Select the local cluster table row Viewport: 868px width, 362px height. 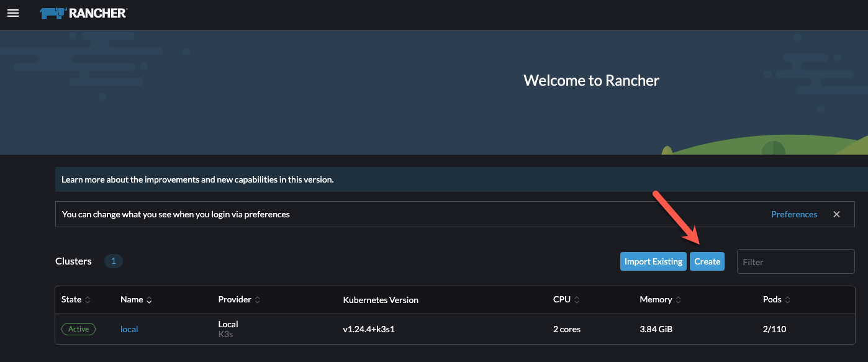pyautogui.click(x=435, y=329)
